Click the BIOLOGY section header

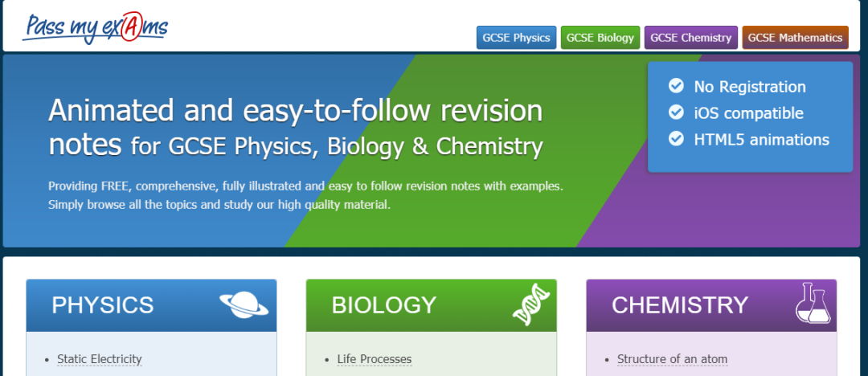click(x=432, y=305)
